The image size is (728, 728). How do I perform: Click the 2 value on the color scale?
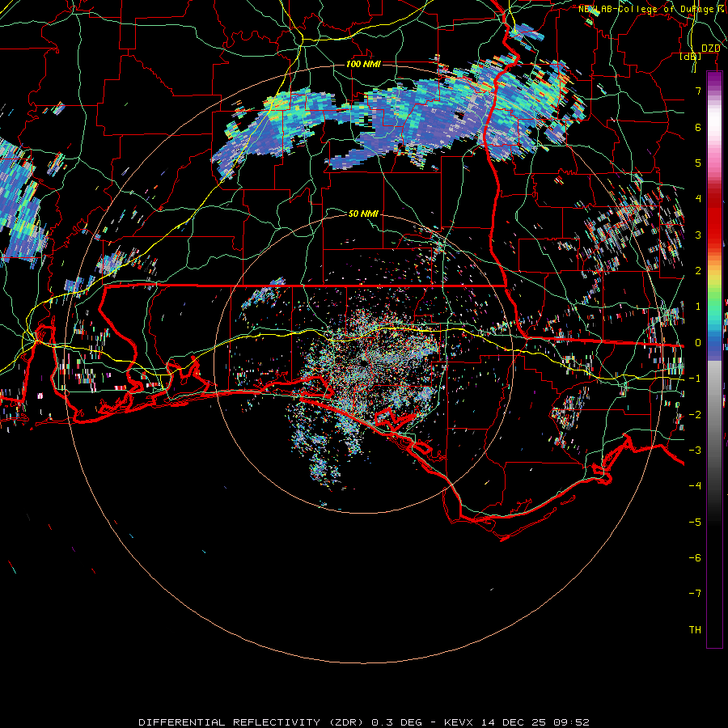click(x=698, y=271)
